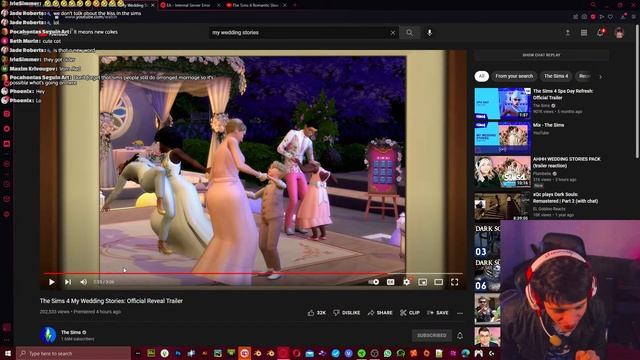Open Illustrator from taskbar
The height and width of the screenshot is (360, 640).
coord(204,353)
